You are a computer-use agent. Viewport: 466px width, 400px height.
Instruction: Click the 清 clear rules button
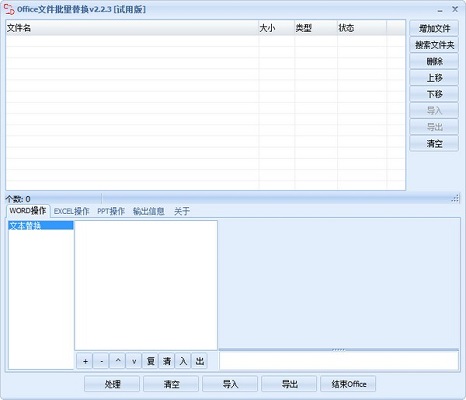167,361
